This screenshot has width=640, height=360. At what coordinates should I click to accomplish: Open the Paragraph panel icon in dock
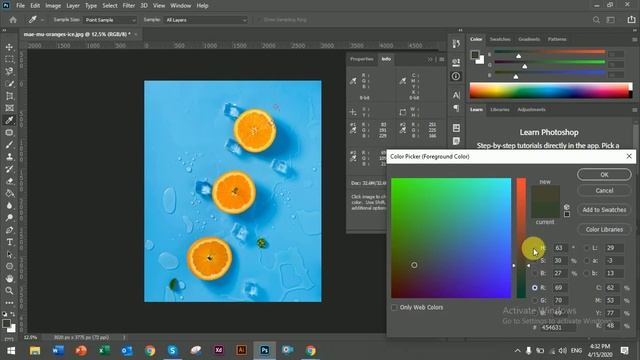click(456, 108)
